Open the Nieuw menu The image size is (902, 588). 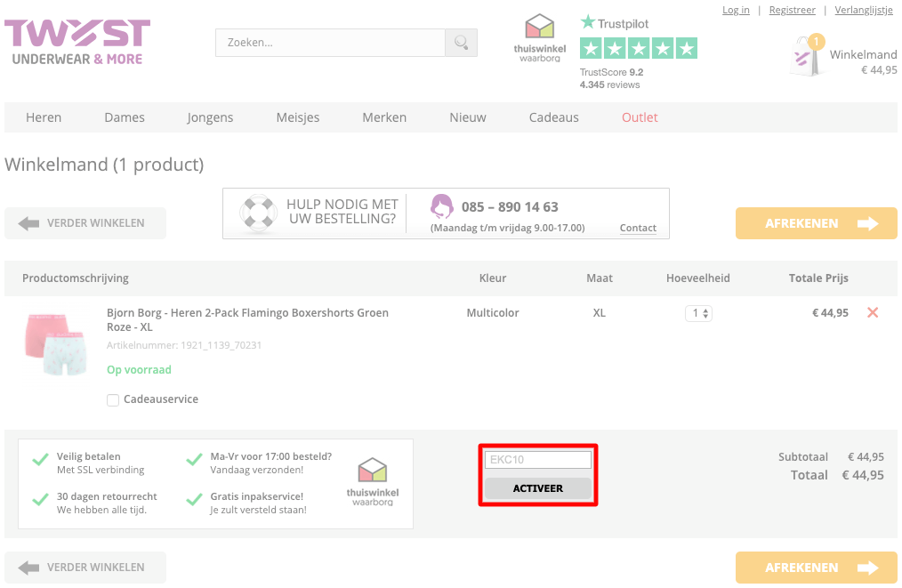(468, 117)
